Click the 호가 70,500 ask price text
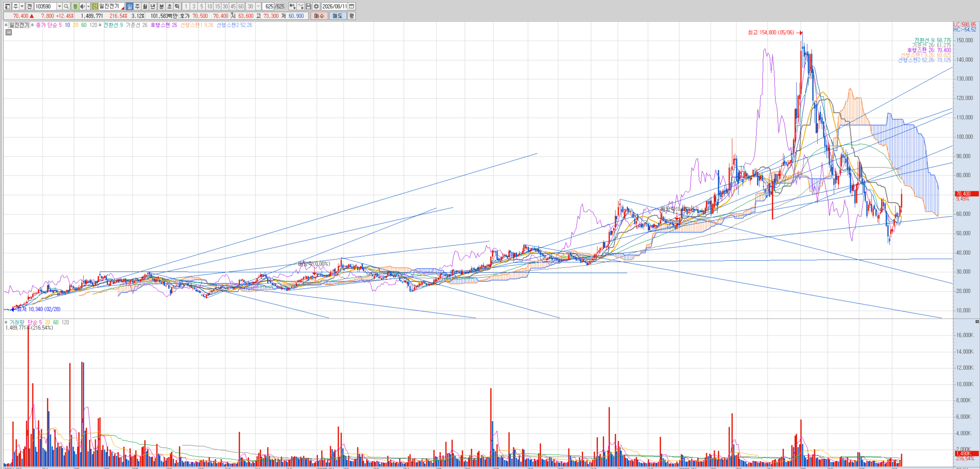 194,16
